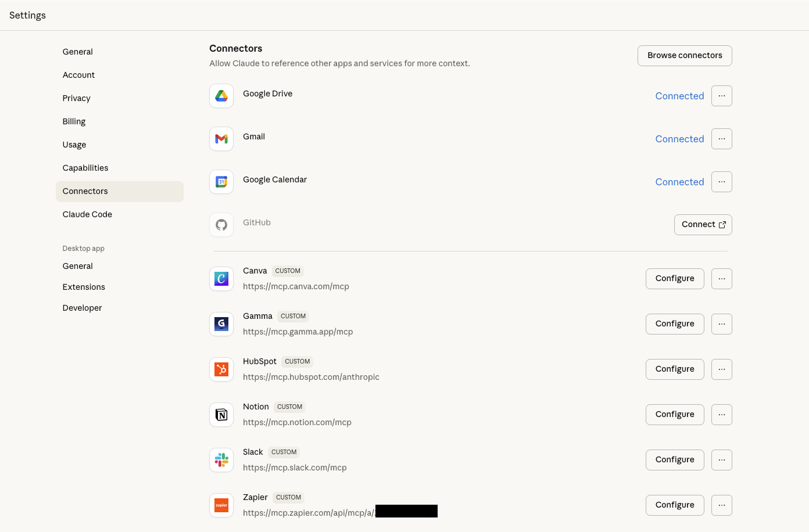The height and width of the screenshot is (532, 809).
Task: Switch to the Capabilities settings section
Action: (85, 168)
